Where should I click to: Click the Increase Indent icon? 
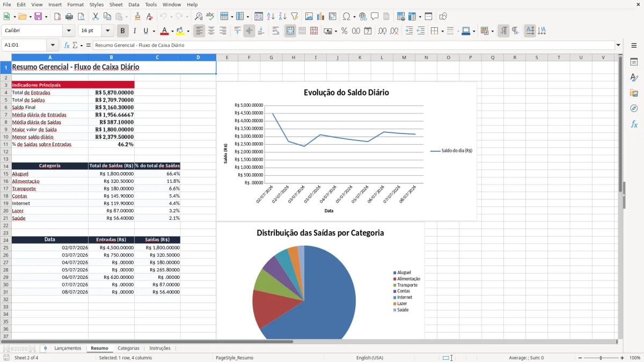pyautogui.click(x=409, y=31)
